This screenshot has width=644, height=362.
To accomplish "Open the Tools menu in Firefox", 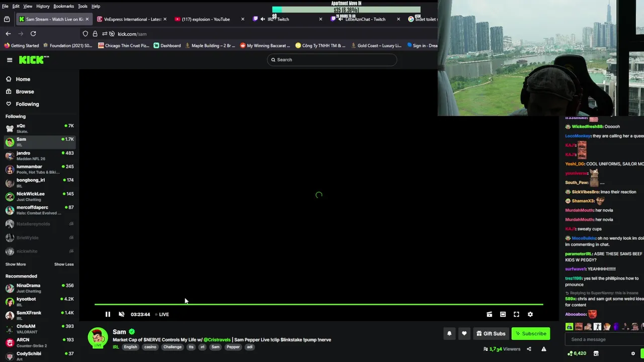I will (83, 6).
